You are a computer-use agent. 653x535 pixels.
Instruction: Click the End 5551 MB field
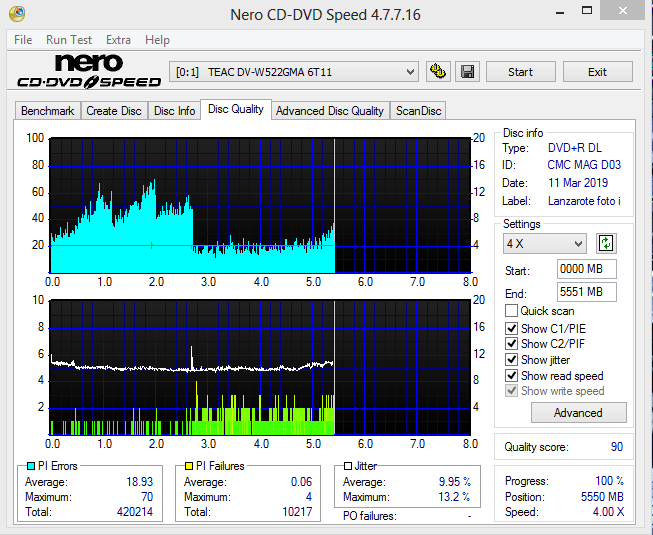[x=586, y=292]
